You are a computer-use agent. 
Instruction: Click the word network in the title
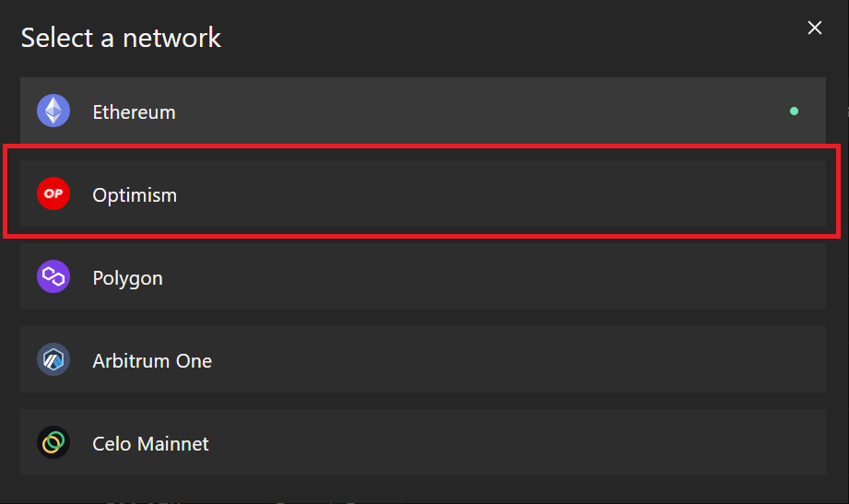pyautogui.click(x=171, y=38)
